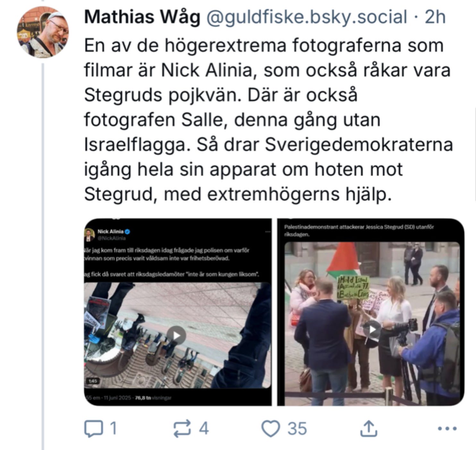Like the post with the heart icon
The height and width of the screenshot is (450, 476).
270,429
